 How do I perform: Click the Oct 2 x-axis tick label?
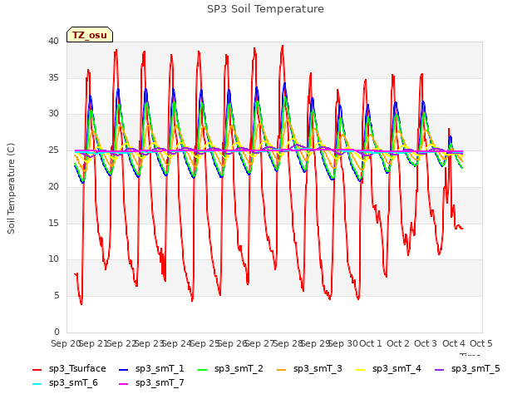(x=398, y=343)
